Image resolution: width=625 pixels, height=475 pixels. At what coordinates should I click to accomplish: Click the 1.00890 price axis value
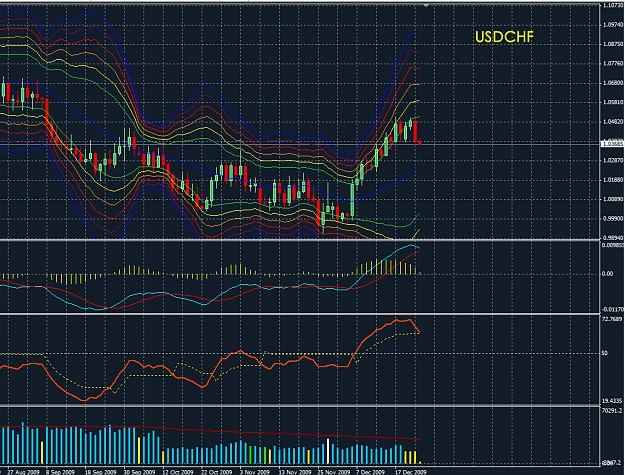click(x=613, y=199)
